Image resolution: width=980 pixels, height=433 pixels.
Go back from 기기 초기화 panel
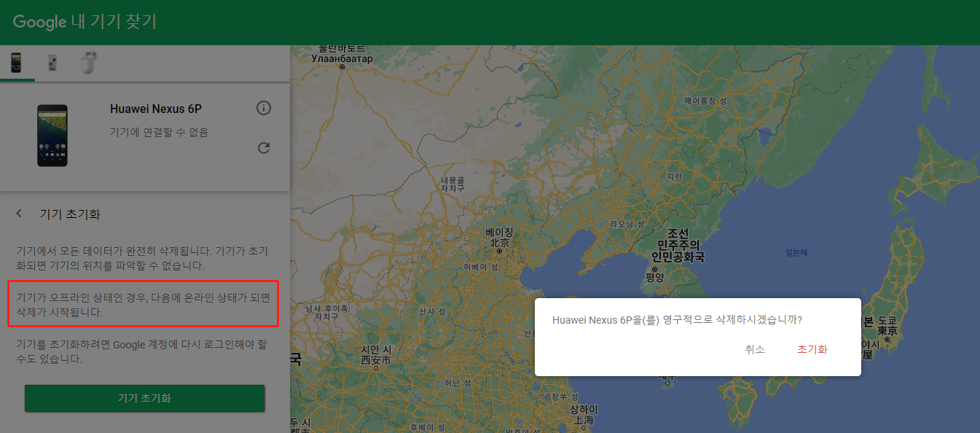tap(19, 214)
